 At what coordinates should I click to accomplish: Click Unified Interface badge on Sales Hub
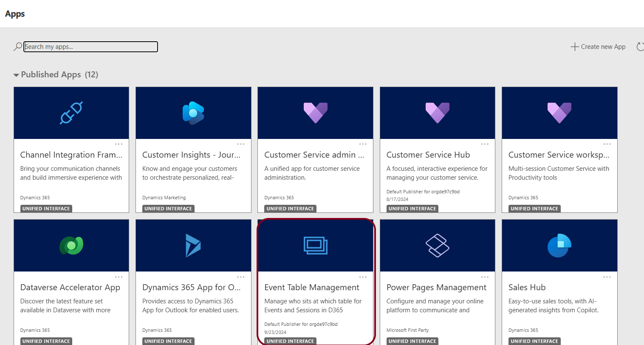534,341
